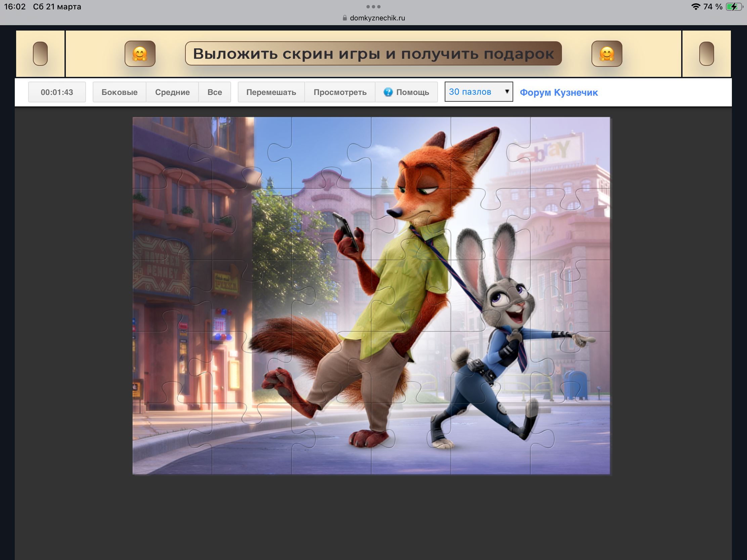Click the blue question mark Help icon

(x=388, y=92)
